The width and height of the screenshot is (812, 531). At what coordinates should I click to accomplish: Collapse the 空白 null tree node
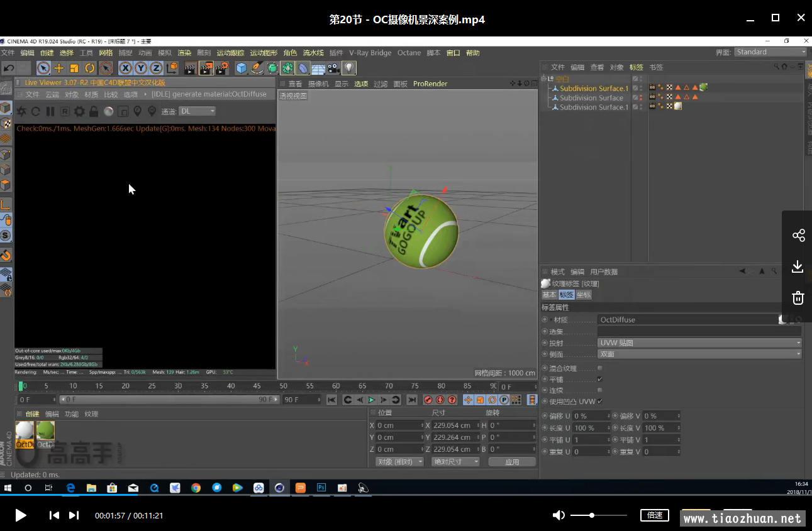coord(544,79)
